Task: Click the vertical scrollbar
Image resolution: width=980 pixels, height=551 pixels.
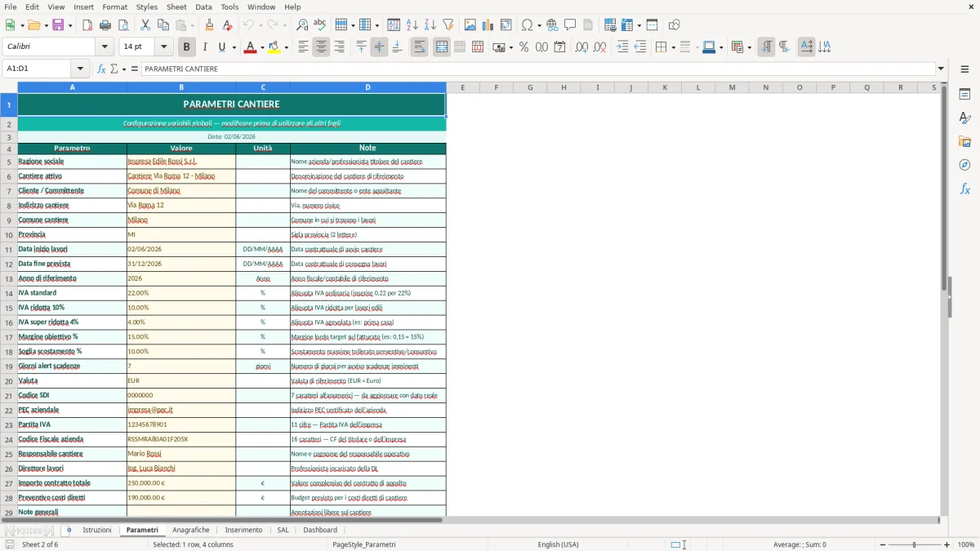Action: [944, 298]
